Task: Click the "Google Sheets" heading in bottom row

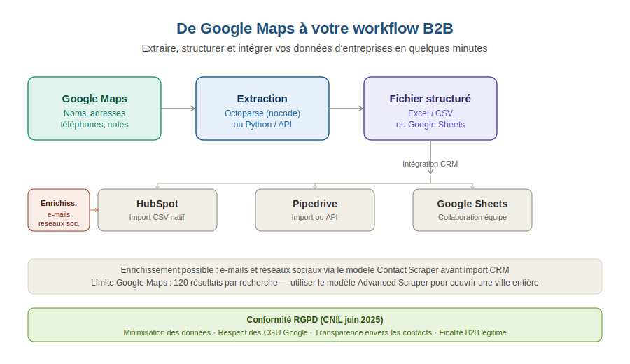Action: [472, 204]
